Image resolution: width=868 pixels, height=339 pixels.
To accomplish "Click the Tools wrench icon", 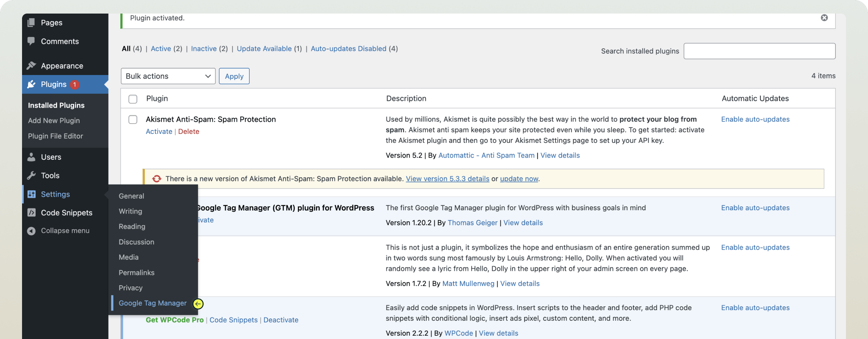I will (x=31, y=175).
